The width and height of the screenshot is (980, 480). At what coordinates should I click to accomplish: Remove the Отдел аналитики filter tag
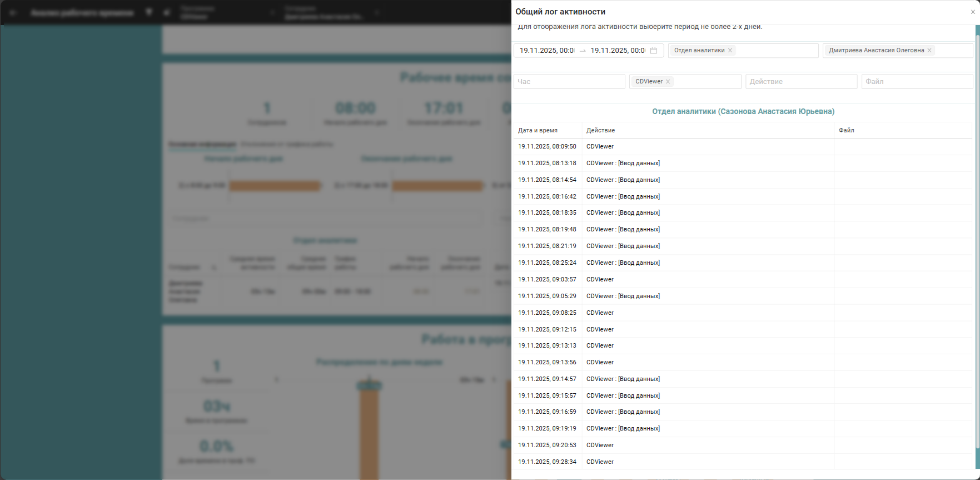pos(730,51)
